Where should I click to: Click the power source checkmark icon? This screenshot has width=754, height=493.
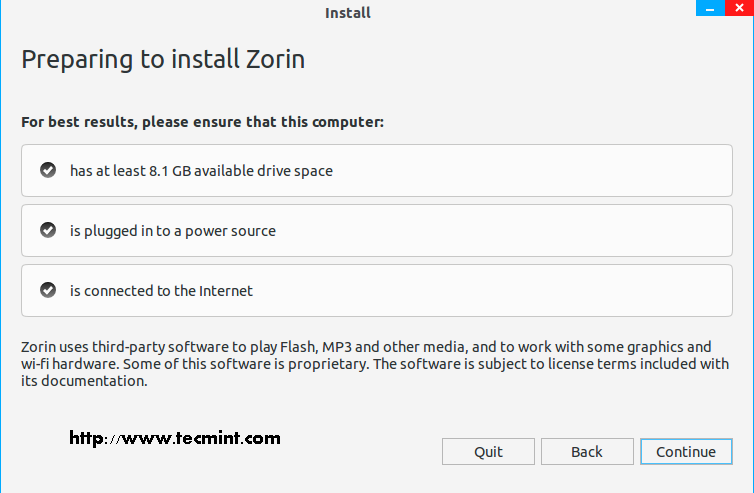[x=47, y=230]
